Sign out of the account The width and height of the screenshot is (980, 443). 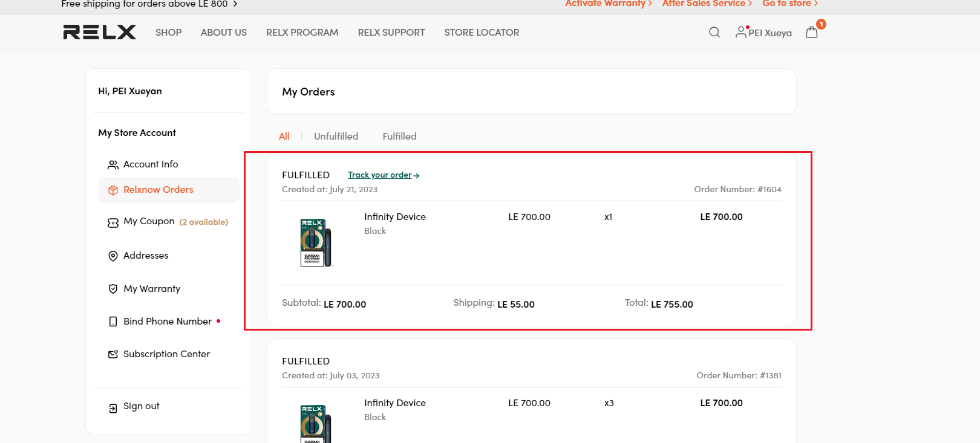pos(141,407)
